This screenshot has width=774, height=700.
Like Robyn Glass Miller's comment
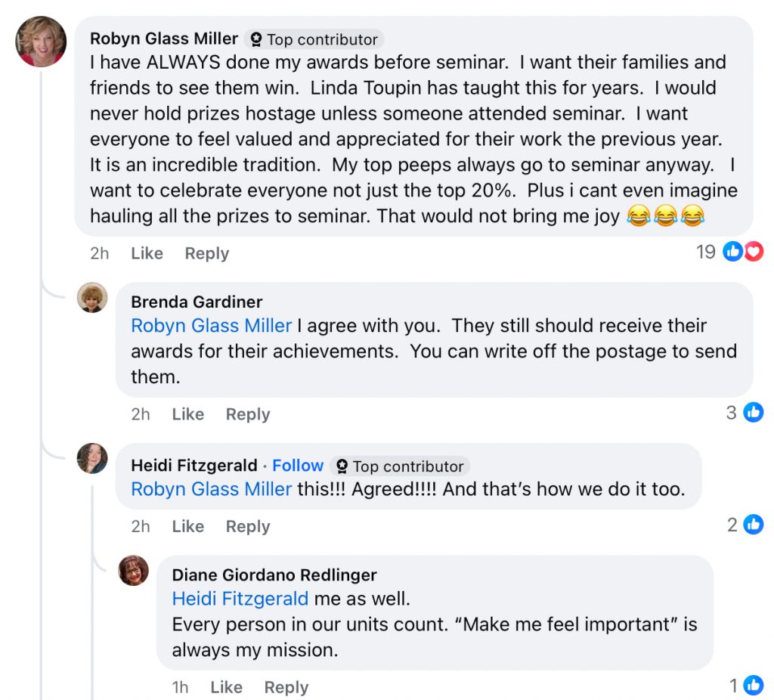[x=147, y=253]
